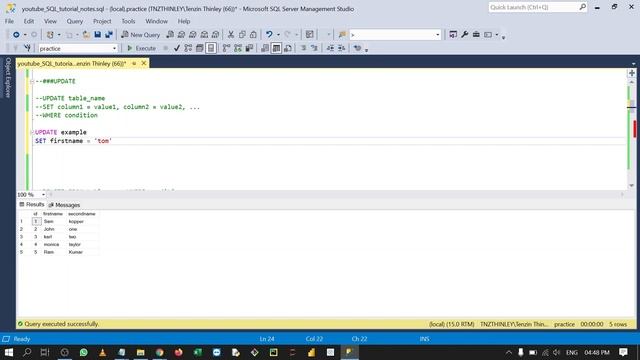Close the youtube_SQL_tutorial query tab
The width and height of the screenshot is (640, 360).
(144, 63)
